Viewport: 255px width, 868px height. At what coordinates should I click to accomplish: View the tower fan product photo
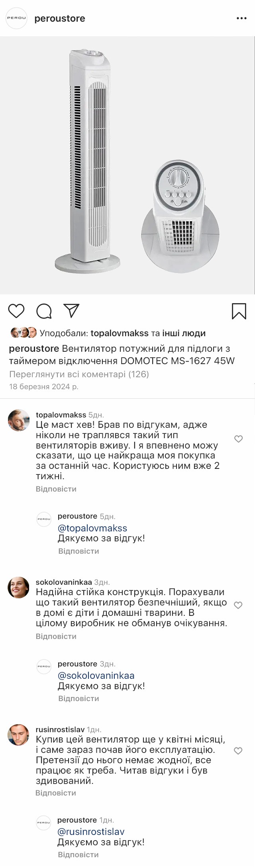(127, 165)
